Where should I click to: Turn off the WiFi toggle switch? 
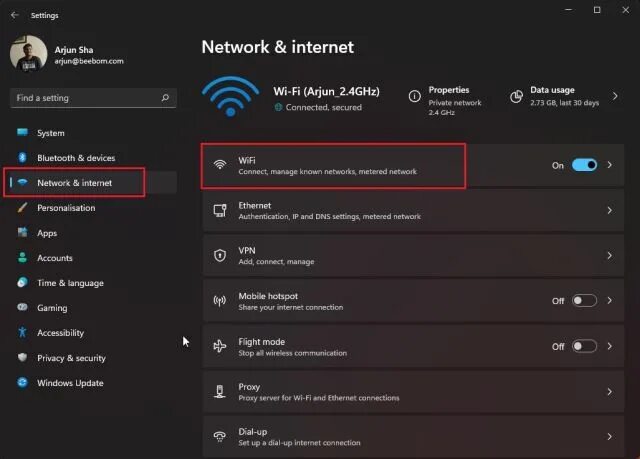click(x=584, y=165)
